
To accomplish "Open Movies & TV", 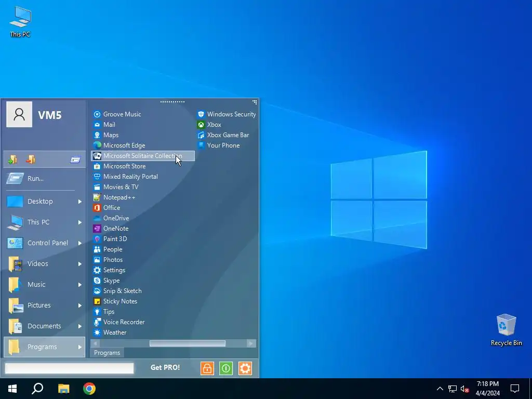I will 116,187.
